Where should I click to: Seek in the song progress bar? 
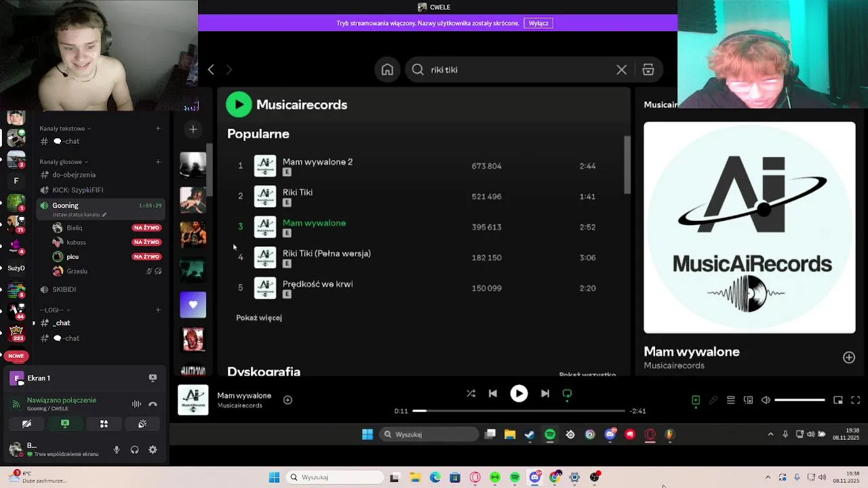[x=518, y=411]
